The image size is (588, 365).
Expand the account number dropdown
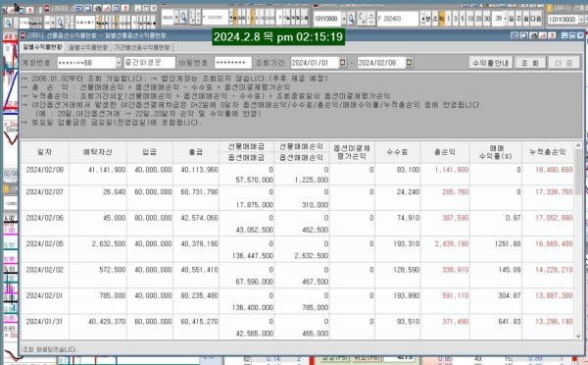119,63
